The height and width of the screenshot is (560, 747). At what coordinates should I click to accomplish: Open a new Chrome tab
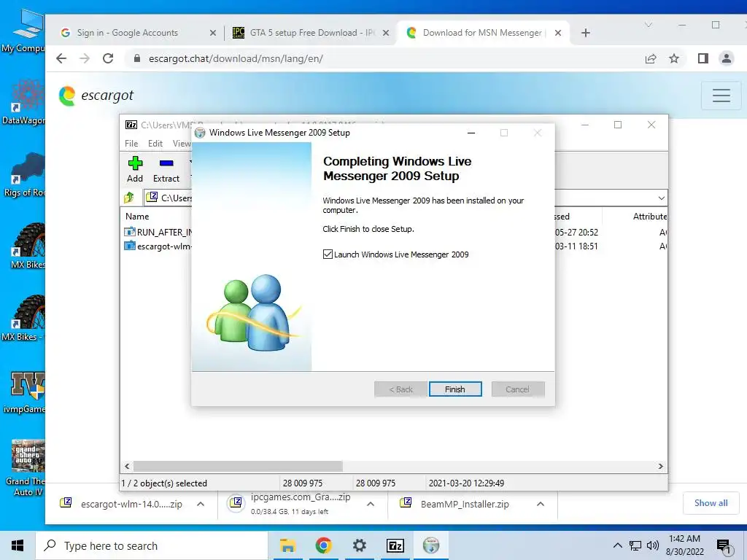pyautogui.click(x=586, y=33)
